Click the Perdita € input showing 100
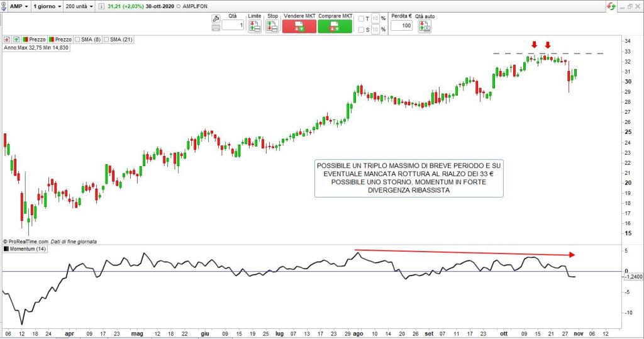 (x=401, y=26)
